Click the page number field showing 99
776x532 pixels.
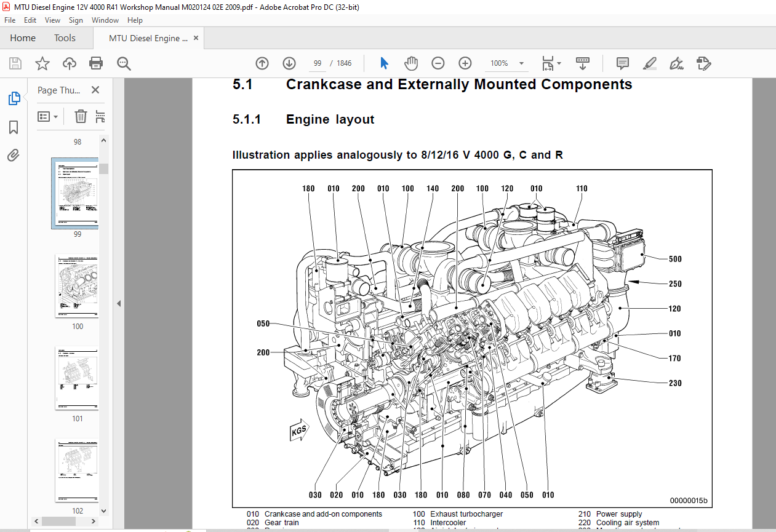coord(318,63)
